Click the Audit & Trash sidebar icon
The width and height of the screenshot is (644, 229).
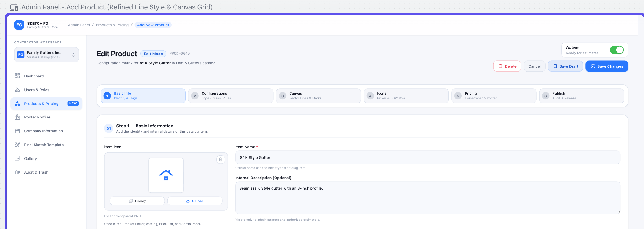click(x=17, y=172)
